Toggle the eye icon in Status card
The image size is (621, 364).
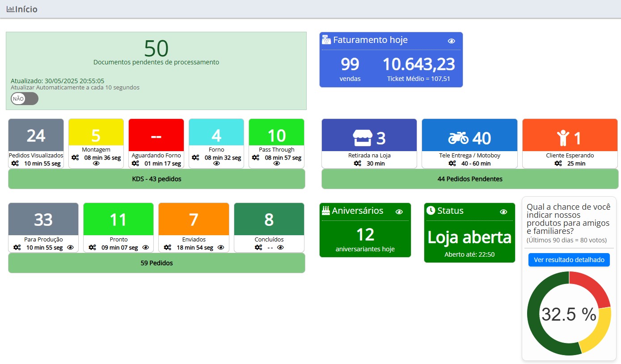[x=503, y=212]
